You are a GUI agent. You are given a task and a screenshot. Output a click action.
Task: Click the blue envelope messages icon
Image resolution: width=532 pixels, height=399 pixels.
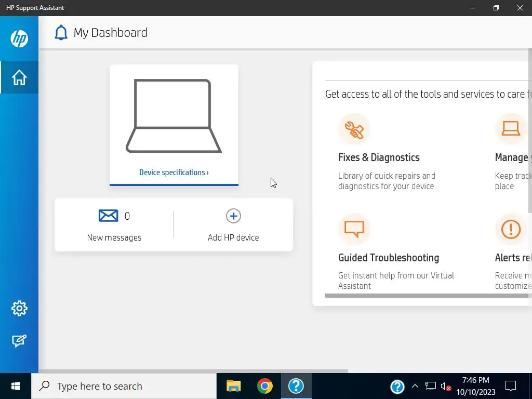[108, 216]
